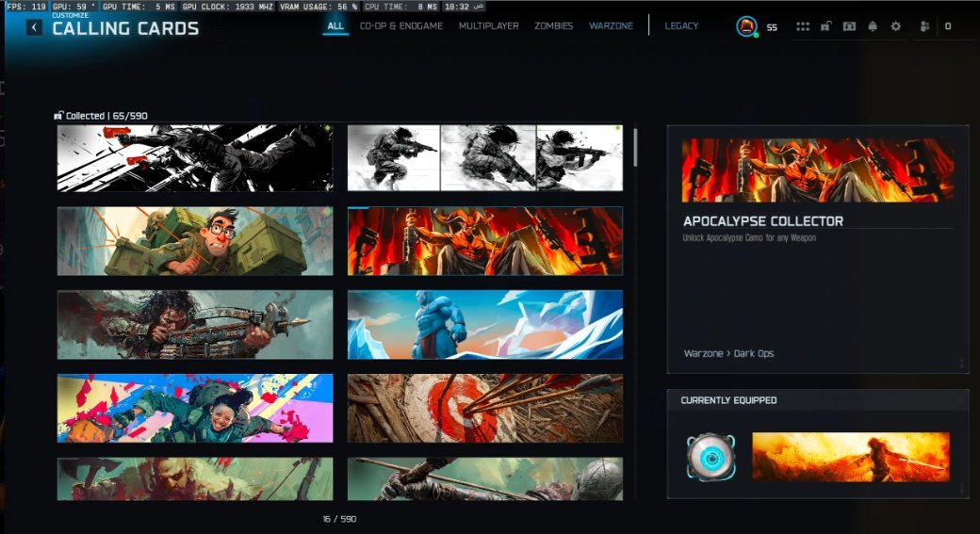Open the Legacy tab

coord(681,26)
